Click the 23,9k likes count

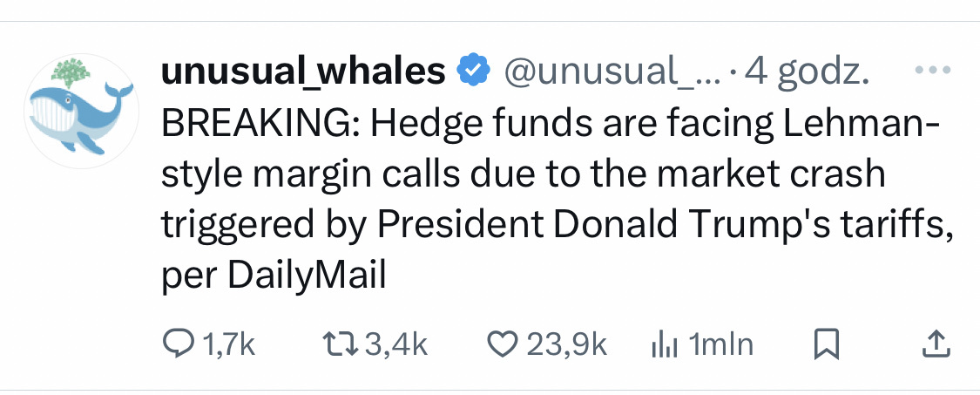tap(566, 345)
